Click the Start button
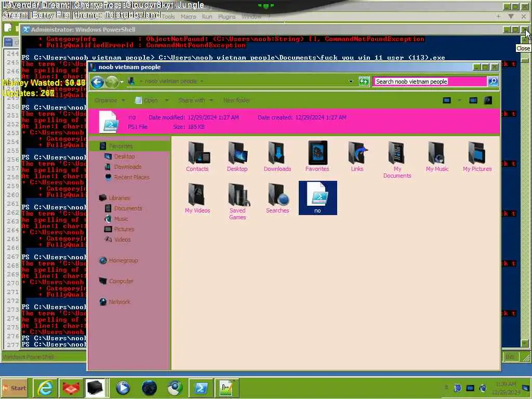 click(14, 388)
